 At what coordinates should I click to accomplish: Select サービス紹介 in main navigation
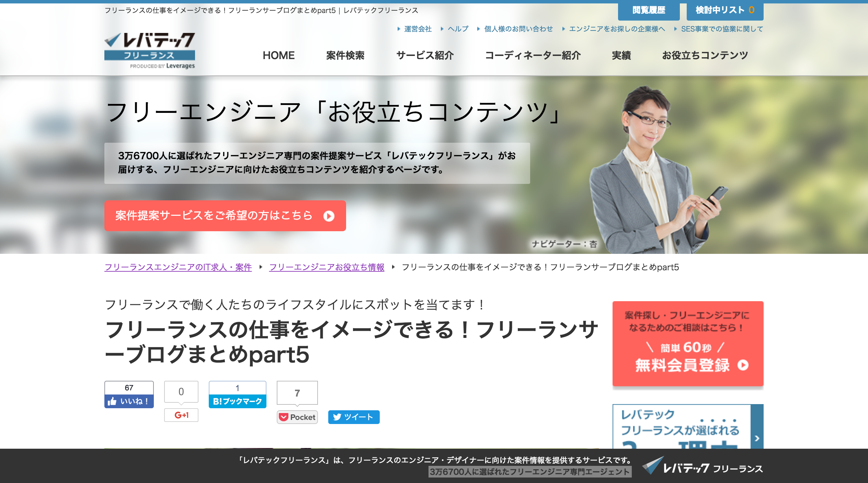pos(425,55)
